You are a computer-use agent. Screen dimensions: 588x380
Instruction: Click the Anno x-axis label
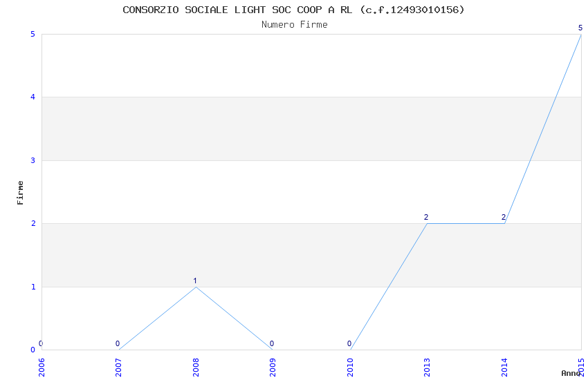[x=571, y=373]
